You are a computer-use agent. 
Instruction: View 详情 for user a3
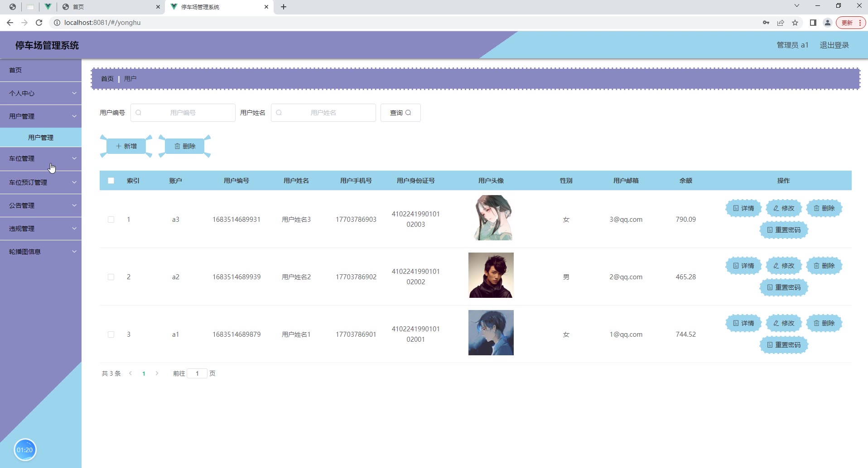[743, 208]
